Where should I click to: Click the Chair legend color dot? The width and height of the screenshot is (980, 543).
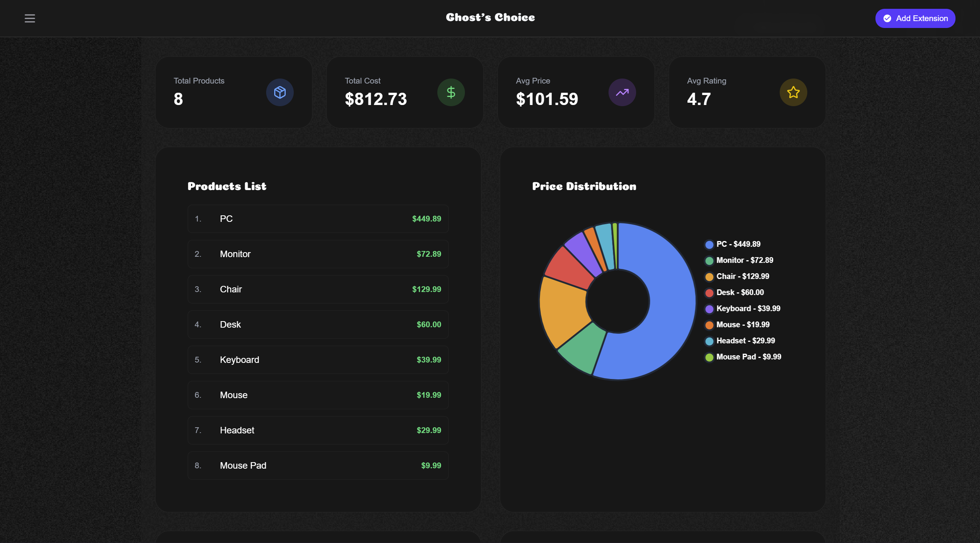[709, 277]
